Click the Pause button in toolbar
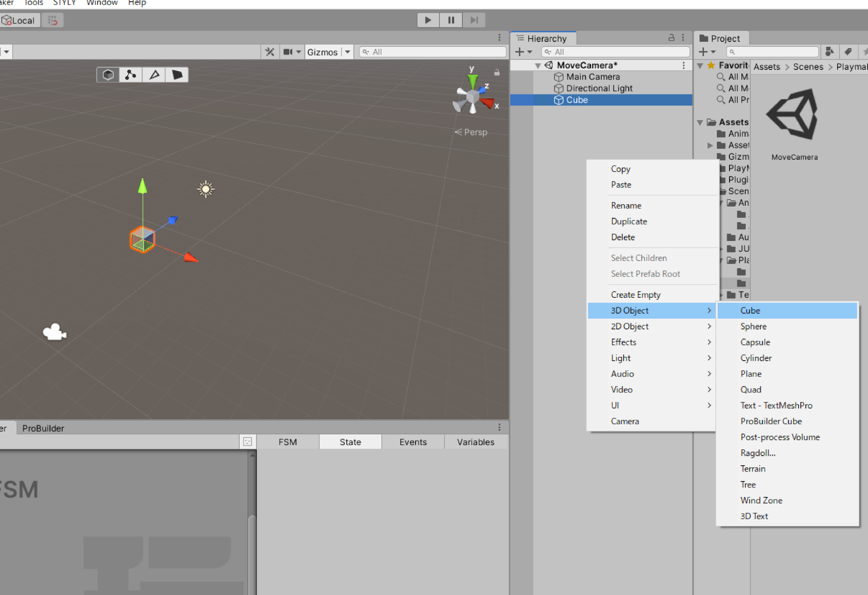Screen dimensions: 868x595 pos(451,20)
